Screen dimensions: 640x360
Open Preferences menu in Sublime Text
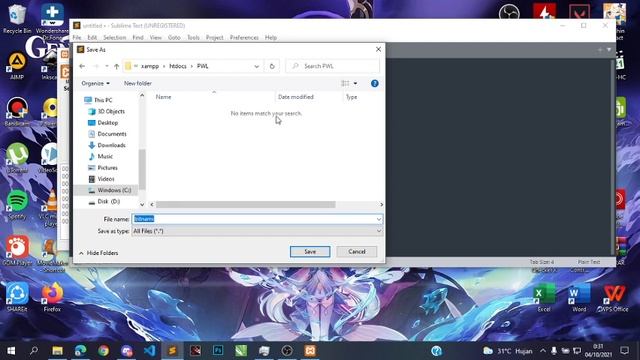244,38
